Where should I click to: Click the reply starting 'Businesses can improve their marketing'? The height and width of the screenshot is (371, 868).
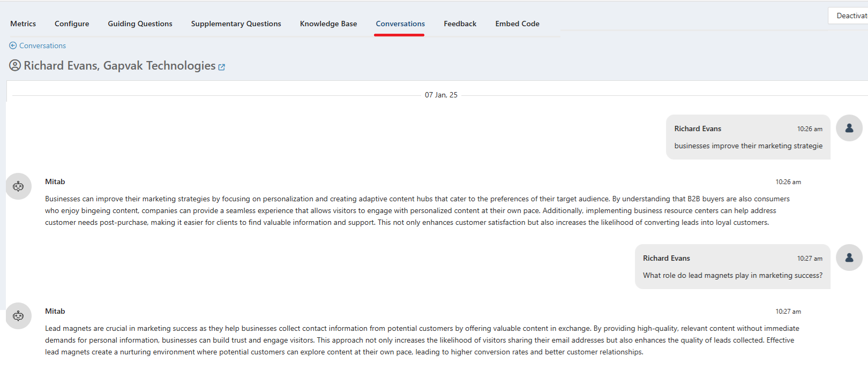coord(417,210)
